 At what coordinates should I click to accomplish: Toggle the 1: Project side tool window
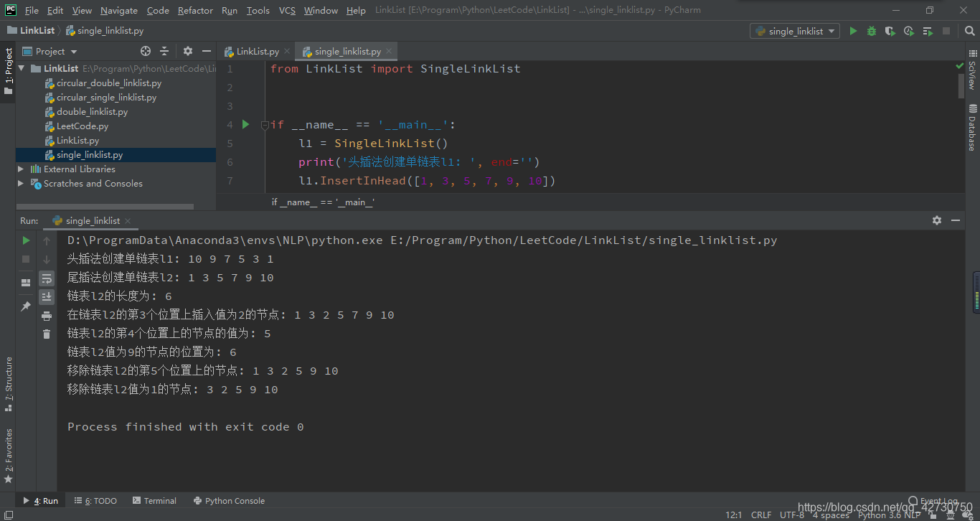8,70
